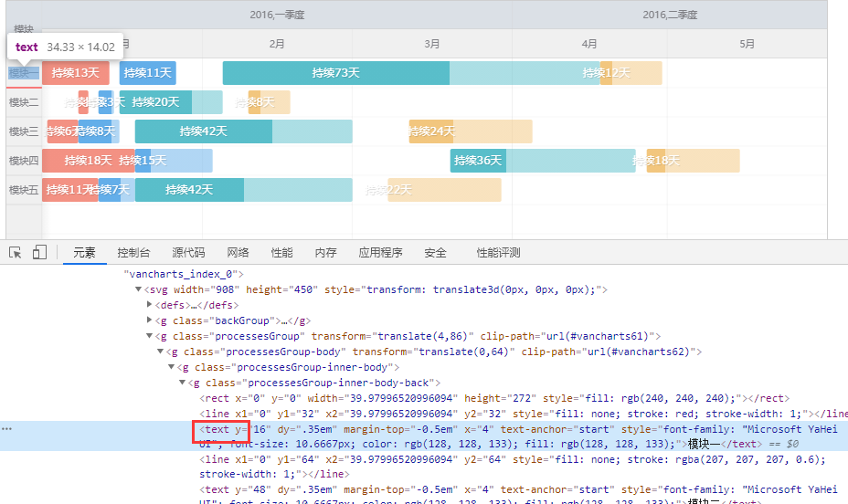Viewport: 848px width, 504px height.
Task: Expand the g class backGroup node
Action: pyautogui.click(x=149, y=320)
